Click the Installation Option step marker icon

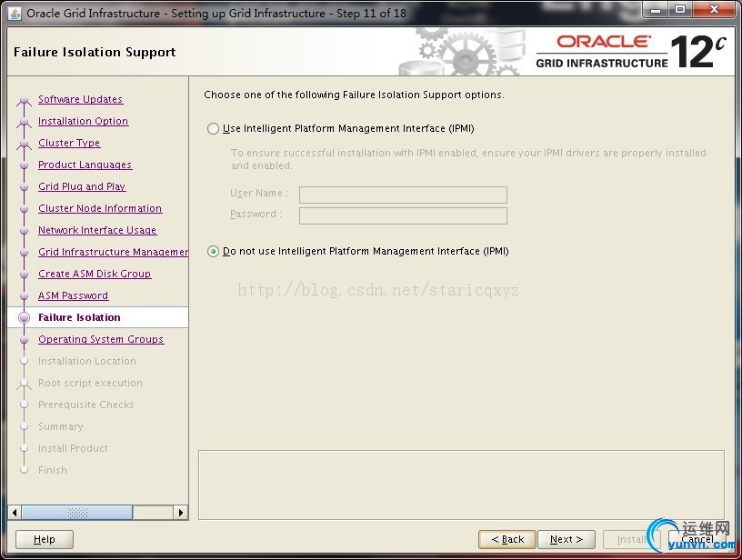pyautogui.click(x=25, y=122)
